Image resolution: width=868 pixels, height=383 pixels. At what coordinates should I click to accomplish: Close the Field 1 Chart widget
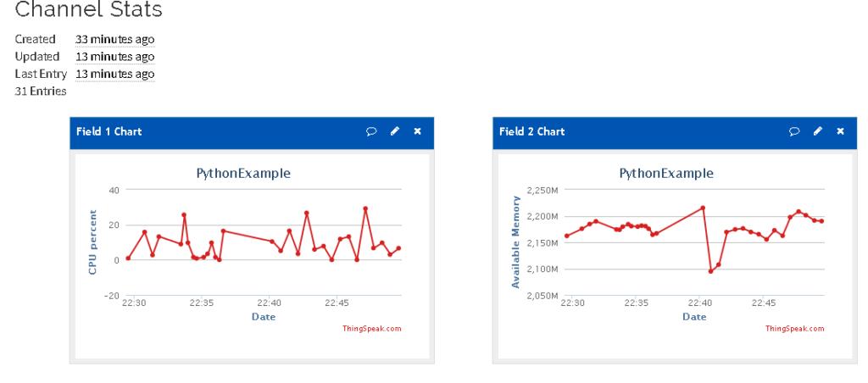pyautogui.click(x=417, y=131)
